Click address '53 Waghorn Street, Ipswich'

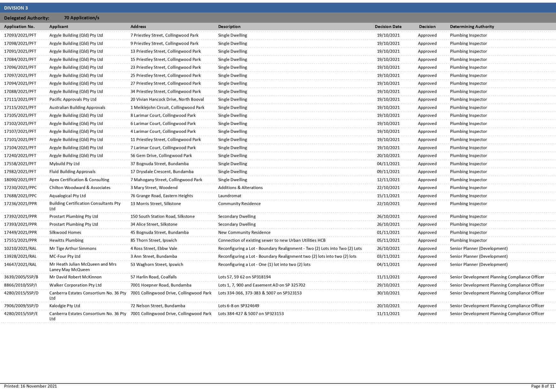coord(157,265)
